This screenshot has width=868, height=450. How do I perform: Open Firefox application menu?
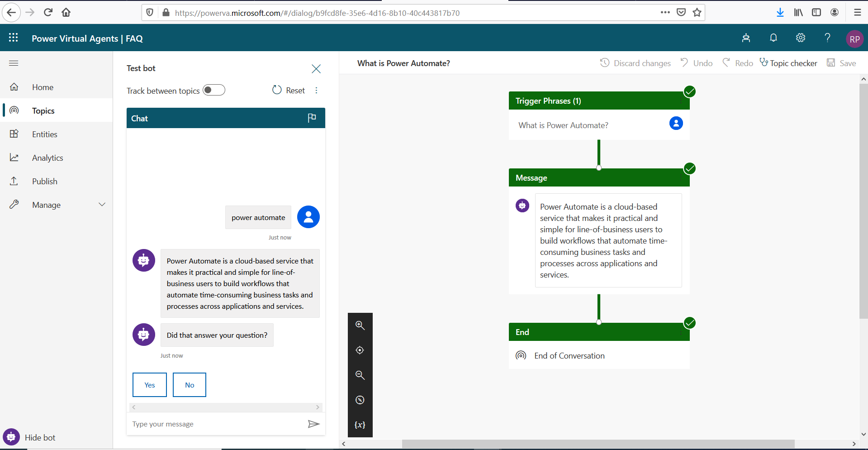pyautogui.click(x=857, y=12)
